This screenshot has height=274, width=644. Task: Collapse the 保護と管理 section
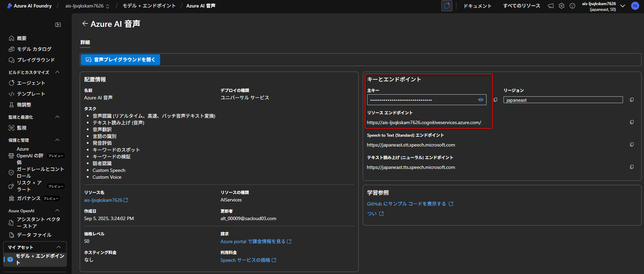57,140
